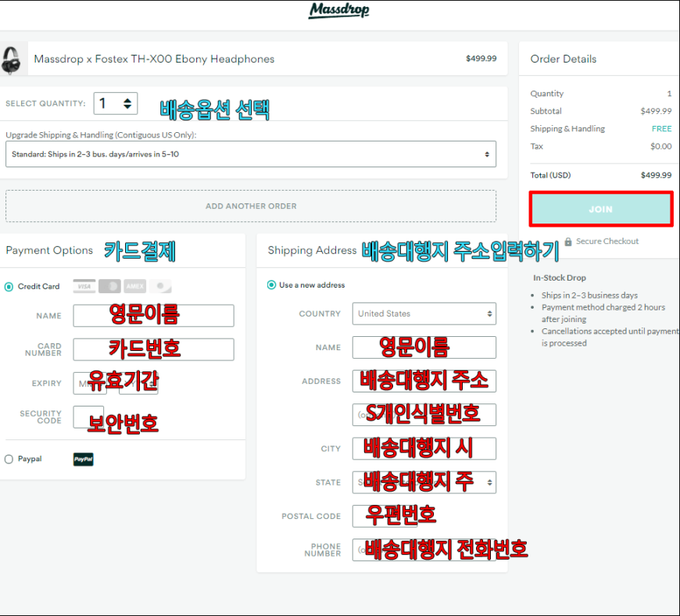The width and height of the screenshot is (680, 616).
Task: Click the Quantity label in Order Details
Action: click(x=547, y=94)
